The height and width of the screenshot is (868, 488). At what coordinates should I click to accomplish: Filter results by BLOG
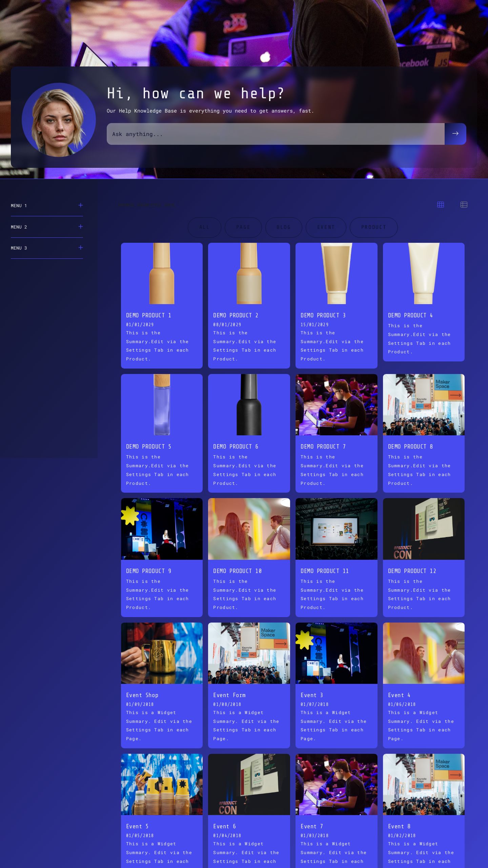[x=283, y=227]
